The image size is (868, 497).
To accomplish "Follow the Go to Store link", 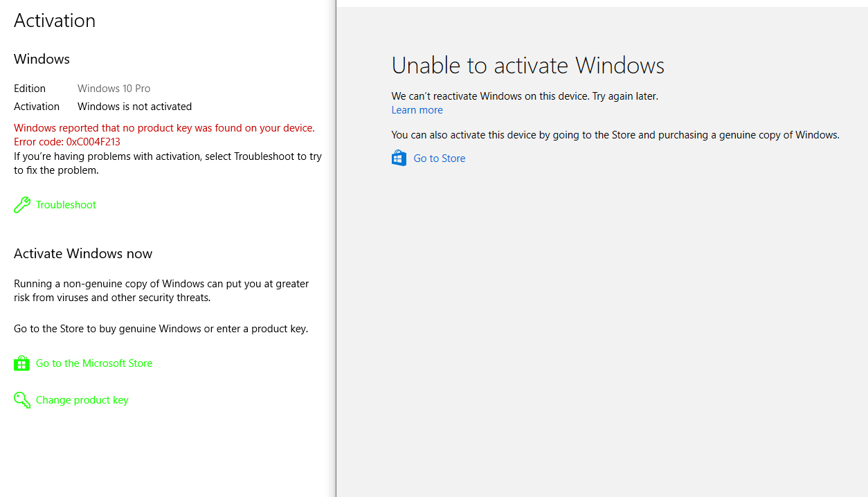I will [x=440, y=159].
